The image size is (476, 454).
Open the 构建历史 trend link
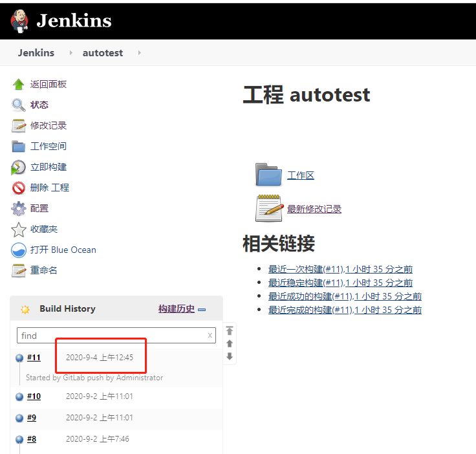(x=177, y=309)
